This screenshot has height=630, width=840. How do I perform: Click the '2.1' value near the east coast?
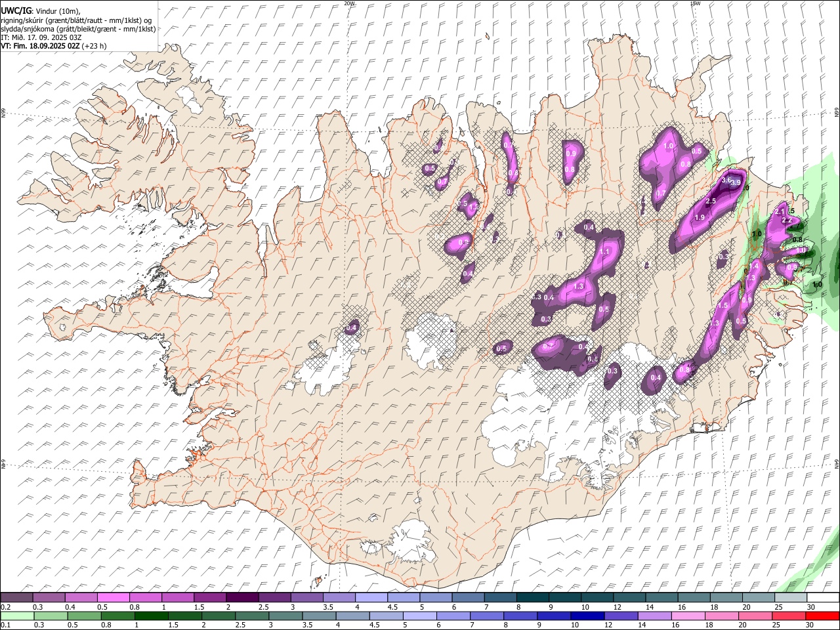[x=780, y=211]
